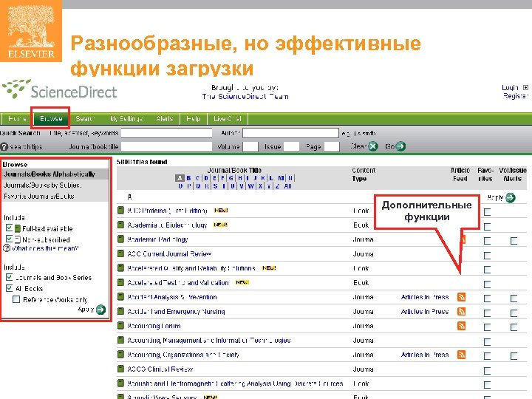Open the Academic Radiology journal title

pyautogui.click(x=157, y=239)
